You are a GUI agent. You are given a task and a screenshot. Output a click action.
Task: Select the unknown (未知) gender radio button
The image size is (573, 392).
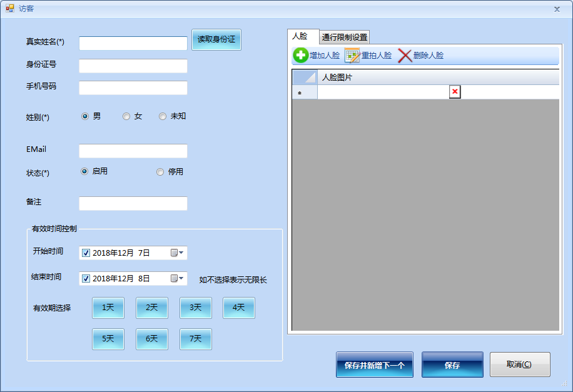coord(163,116)
